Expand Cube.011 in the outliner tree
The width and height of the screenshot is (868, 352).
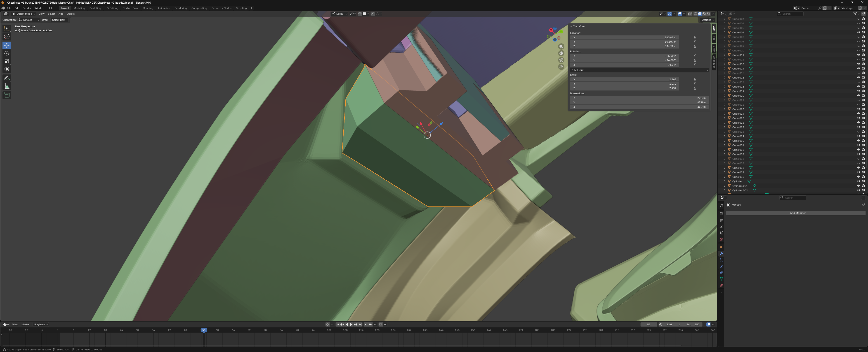[725, 55]
